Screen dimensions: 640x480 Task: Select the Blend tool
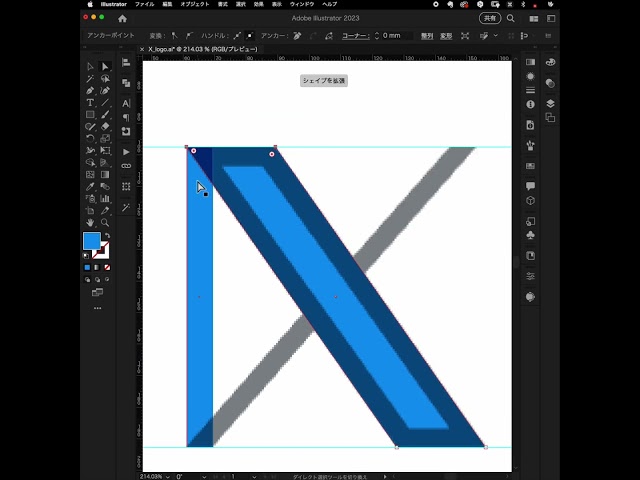pos(105,187)
